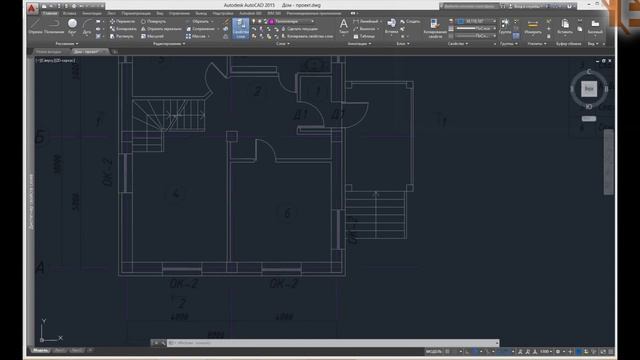Open object color ПоСлою dropdown swatch
The width and height of the screenshot is (640, 360).
point(461,21)
